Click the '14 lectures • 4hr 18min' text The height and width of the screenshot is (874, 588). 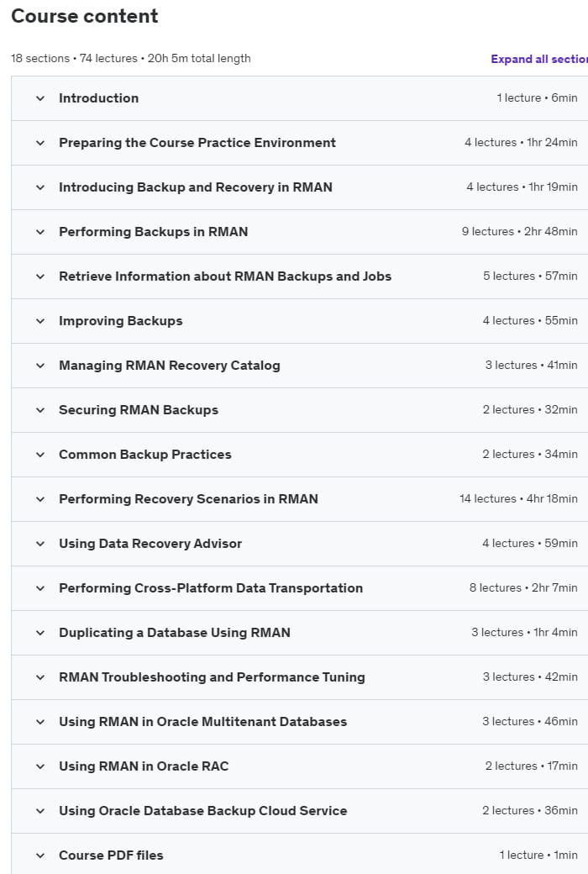click(518, 499)
